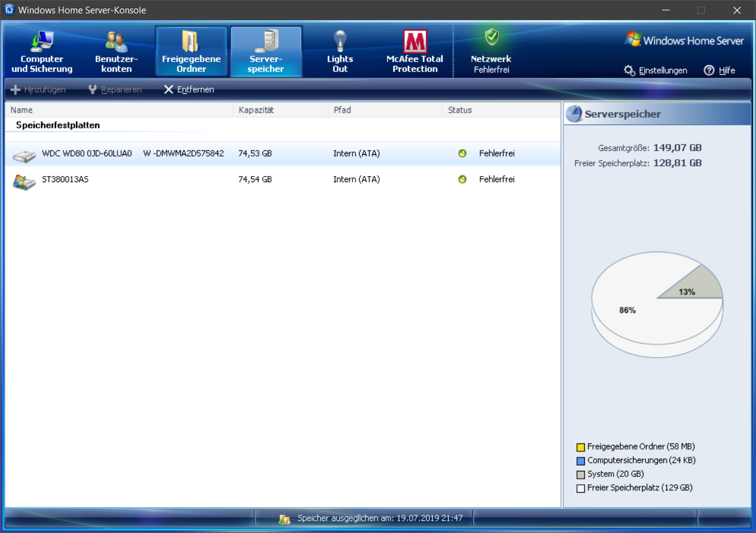Click the Einstellungen gear icon

(x=630, y=71)
